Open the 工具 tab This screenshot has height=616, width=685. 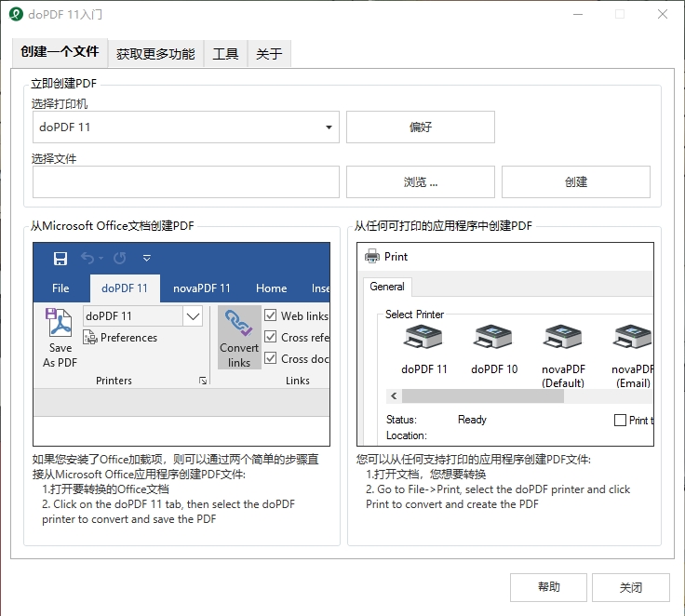point(225,54)
